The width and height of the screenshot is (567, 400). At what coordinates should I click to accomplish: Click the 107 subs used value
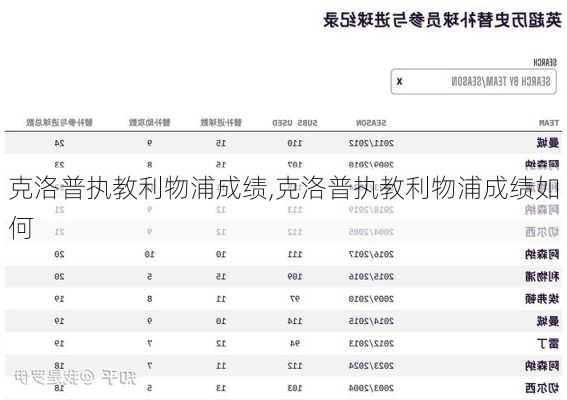pos(295,165)
